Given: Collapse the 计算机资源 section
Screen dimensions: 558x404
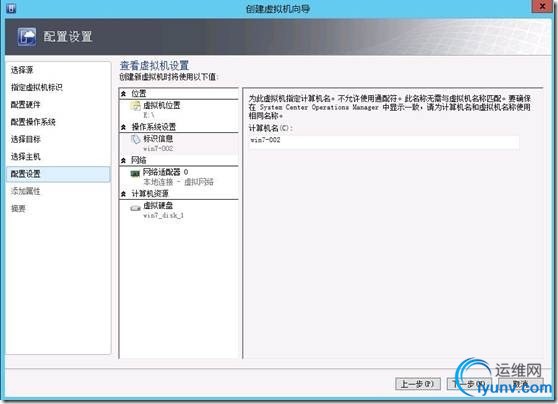Looking at the screenshot, I should coord(123,194).
